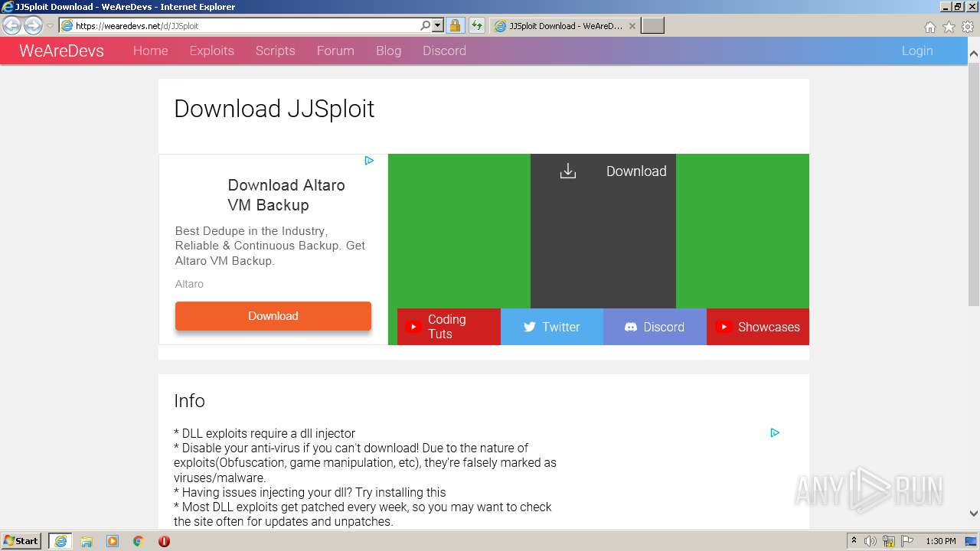Click AdChoices icon in Info section

(775, 432)
